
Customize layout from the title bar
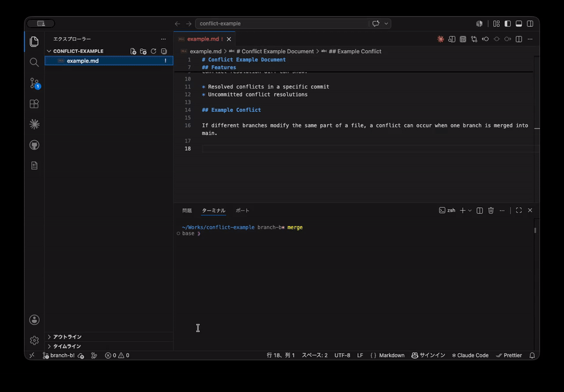click(x=496, y=23)
